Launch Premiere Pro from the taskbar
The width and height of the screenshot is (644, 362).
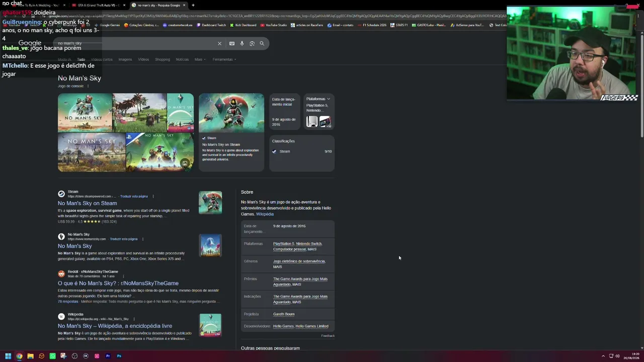(x=108, y=356)
